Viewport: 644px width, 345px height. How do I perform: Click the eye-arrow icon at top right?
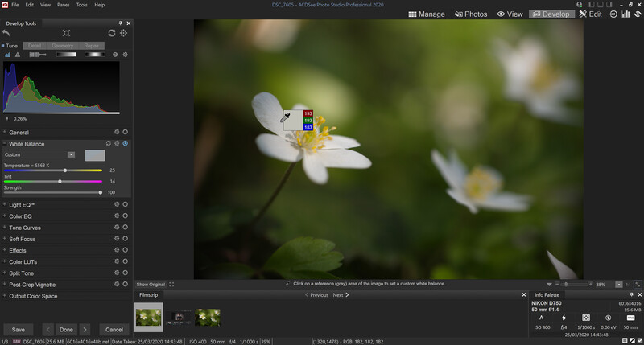(638, 14)
